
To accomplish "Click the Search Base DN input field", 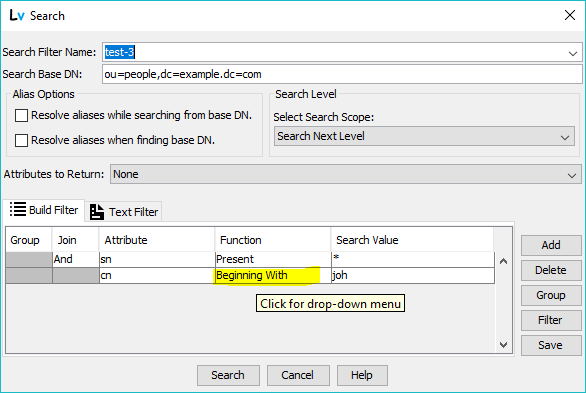I will coord(342,74).
